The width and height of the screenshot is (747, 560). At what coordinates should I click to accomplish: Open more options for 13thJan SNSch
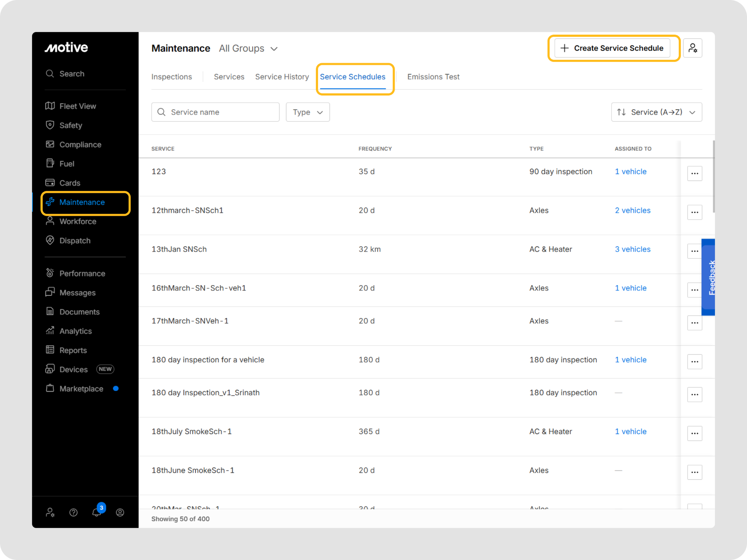coord(694,251)
